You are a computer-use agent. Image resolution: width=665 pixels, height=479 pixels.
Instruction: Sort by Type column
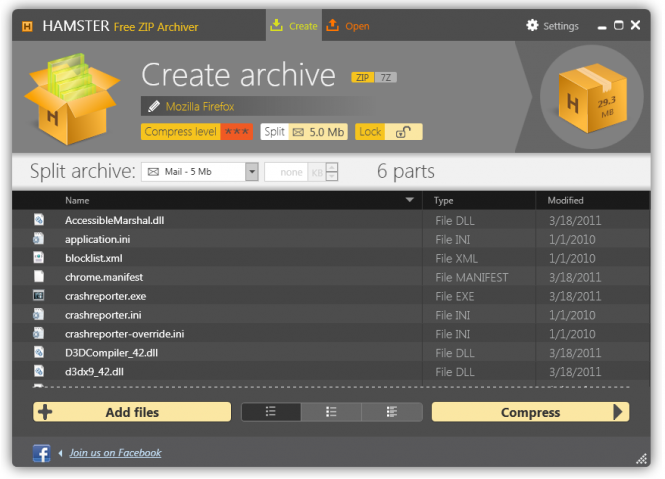coord(444,201)
